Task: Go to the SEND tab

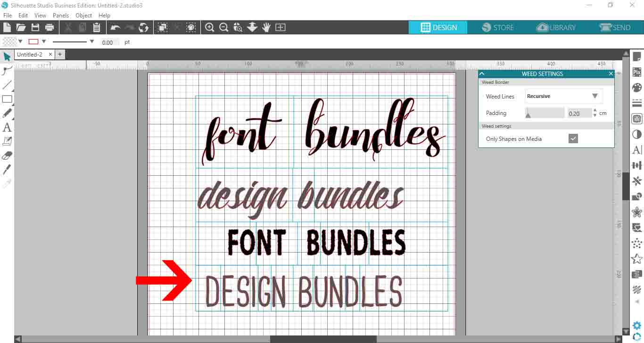Action: 615,27
